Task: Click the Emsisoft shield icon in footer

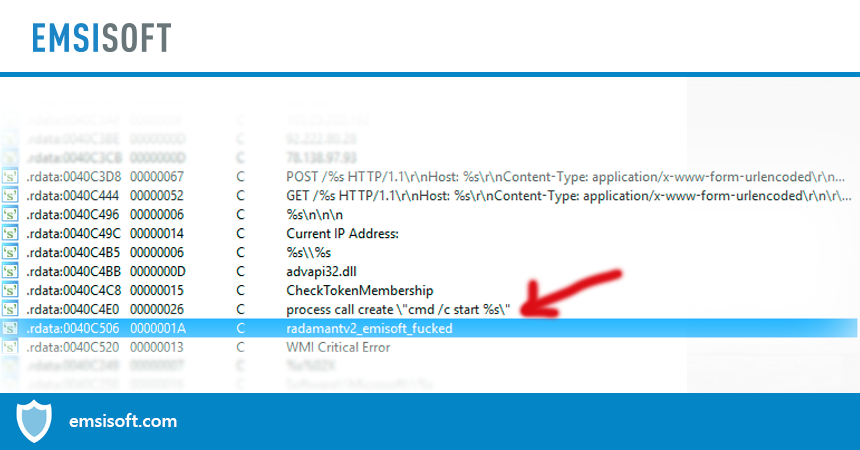Action: coord(34,421)
